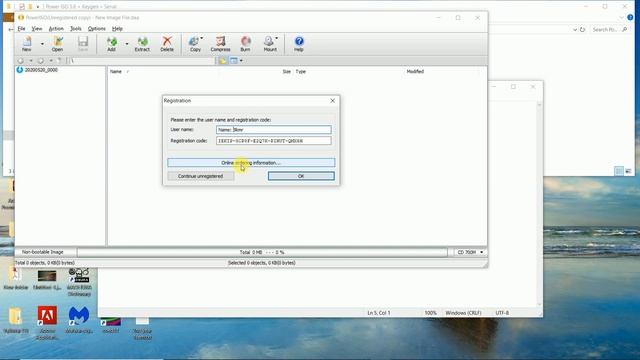
Task: Click the Mount toolbar icon
Action: point(270,44)
